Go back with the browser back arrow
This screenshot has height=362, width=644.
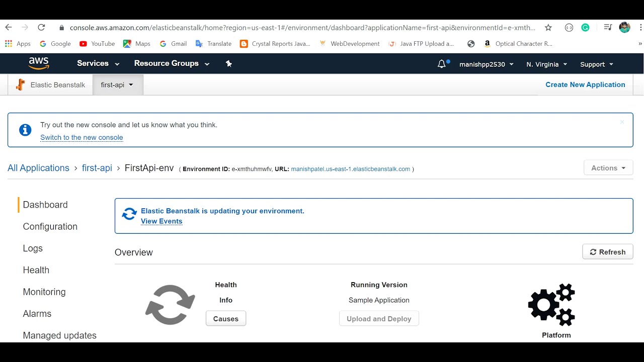tap(9, 28)
